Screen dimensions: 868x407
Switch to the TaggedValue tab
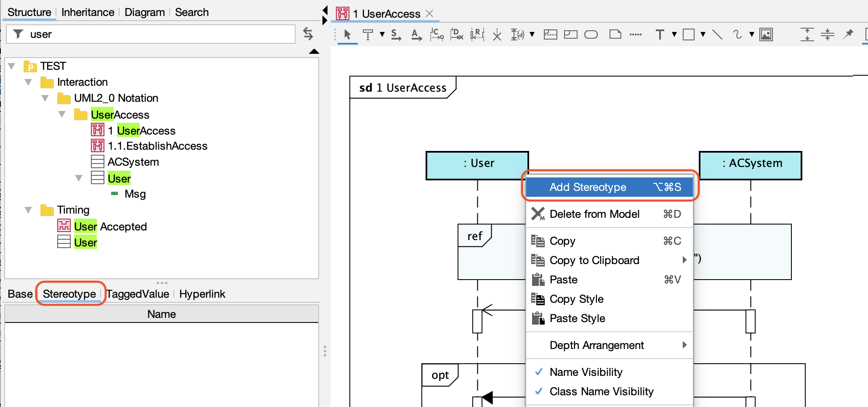[138, 294]
